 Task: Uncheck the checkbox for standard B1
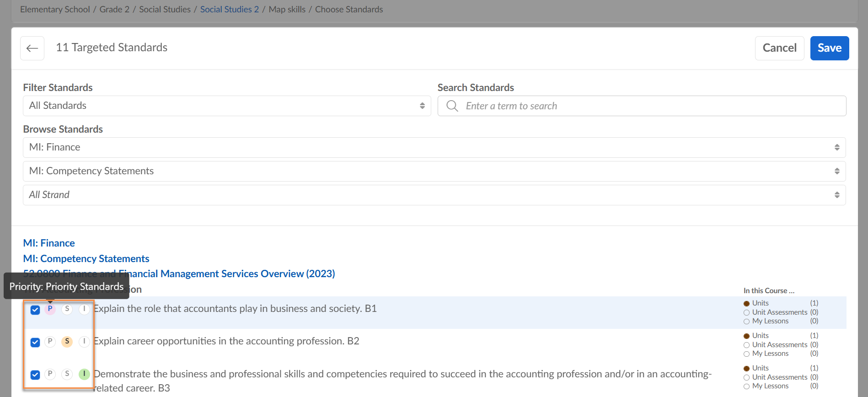tap(35, 310)
